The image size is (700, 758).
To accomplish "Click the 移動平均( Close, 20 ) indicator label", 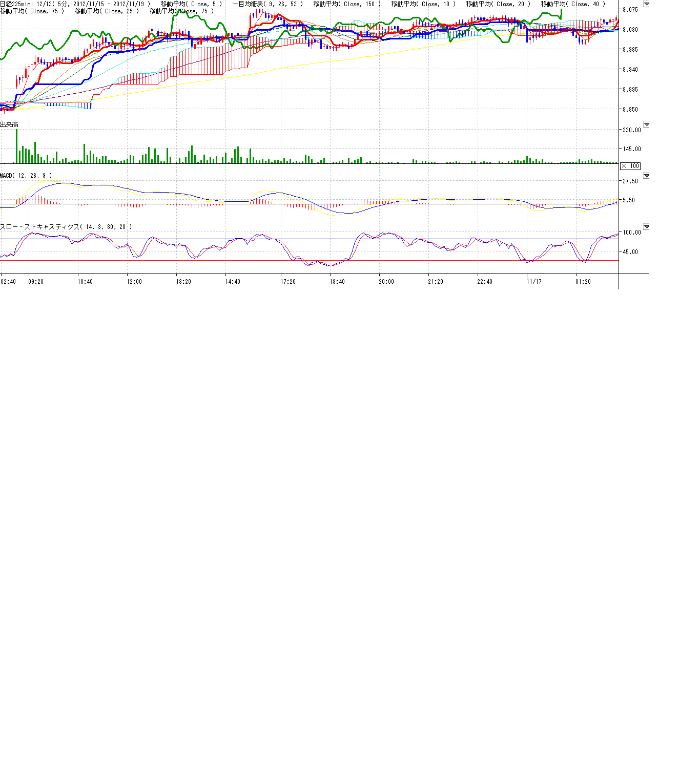I will click(x=498, y=4).
